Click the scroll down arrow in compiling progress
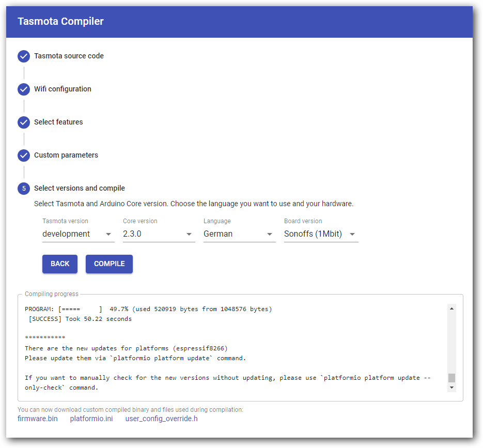Viewport: 483px width, 448px height. pyautogui.click(x=451, y=388)
